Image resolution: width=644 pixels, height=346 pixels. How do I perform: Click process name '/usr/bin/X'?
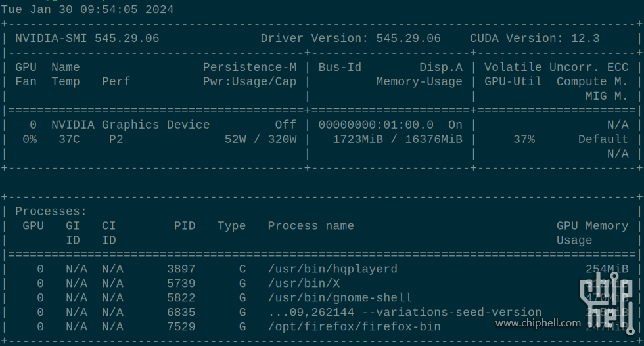pos(304,284)
